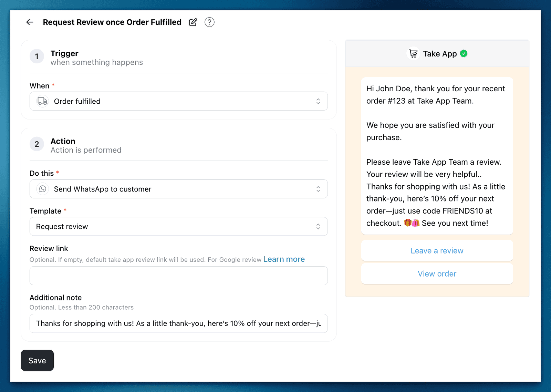Open the Do this action dropdown
The height and width of the screenshot is (392, 551).
[x=178, y=189]
